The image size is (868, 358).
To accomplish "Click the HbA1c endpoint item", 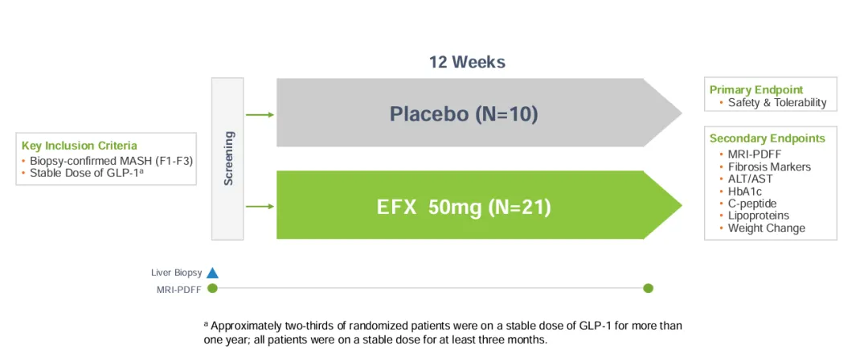I will [747, 191].
